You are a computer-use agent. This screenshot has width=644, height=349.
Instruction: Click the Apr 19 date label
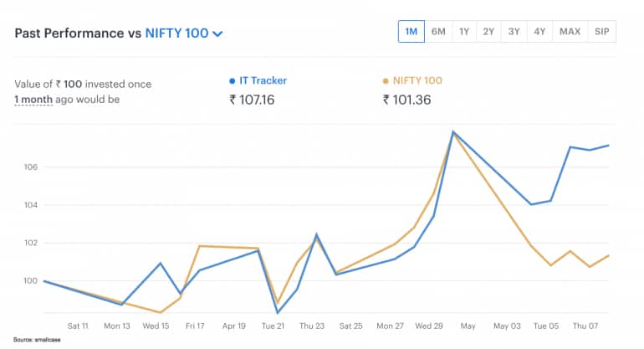coord(234,326)
